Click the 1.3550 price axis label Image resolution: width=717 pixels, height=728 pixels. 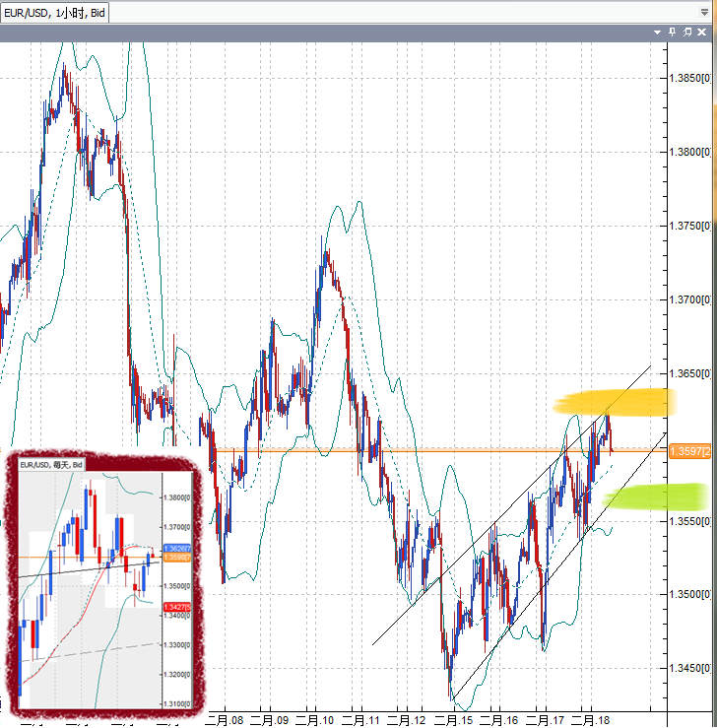[690, 521]
